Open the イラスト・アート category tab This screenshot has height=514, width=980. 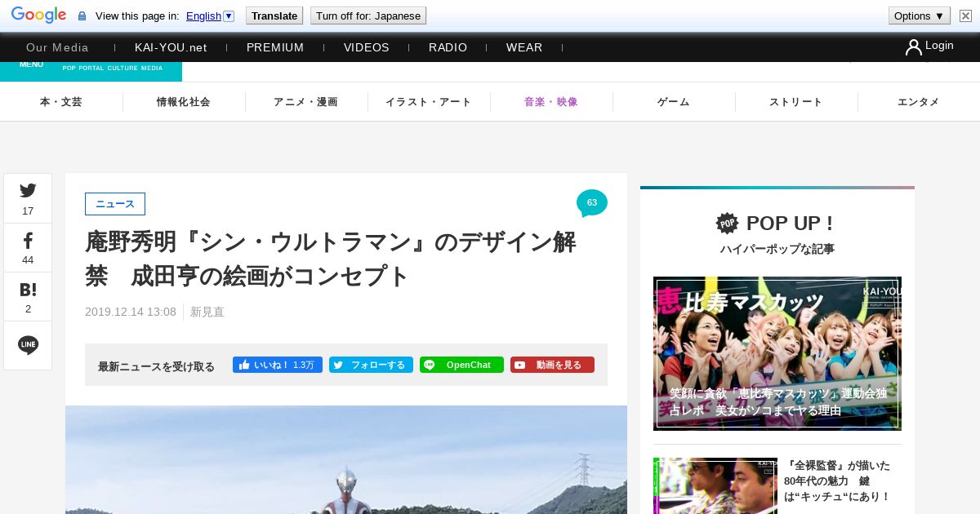pyautogui.click(x=429, y=102)
